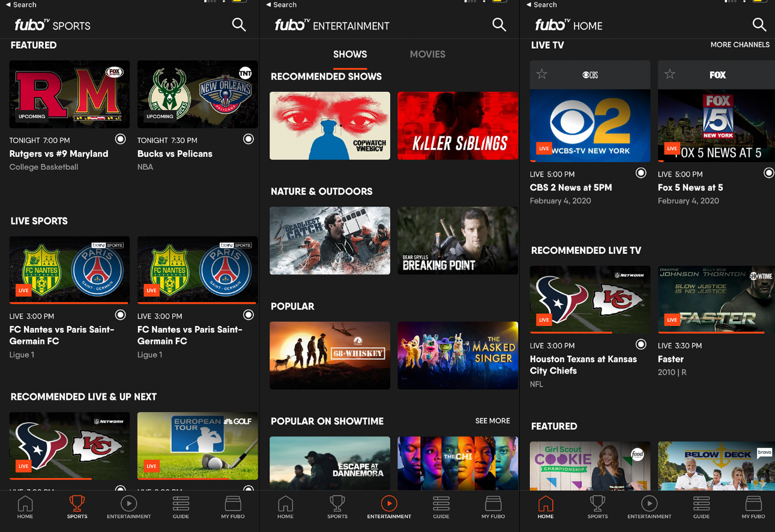The width and height of the screenshot is (775, 532).
Task: Favorite the CBS channel with star
Action: click(x=542, y=74)
